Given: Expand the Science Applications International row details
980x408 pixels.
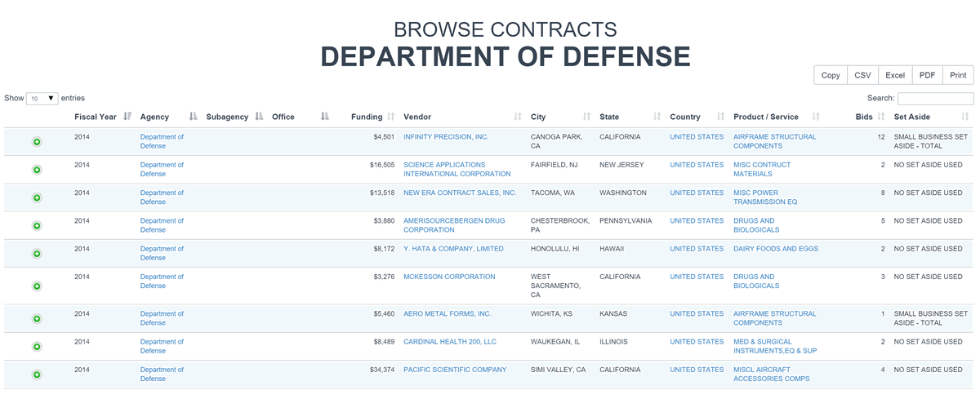Looking at the screenshot, I should pos(37,170).
